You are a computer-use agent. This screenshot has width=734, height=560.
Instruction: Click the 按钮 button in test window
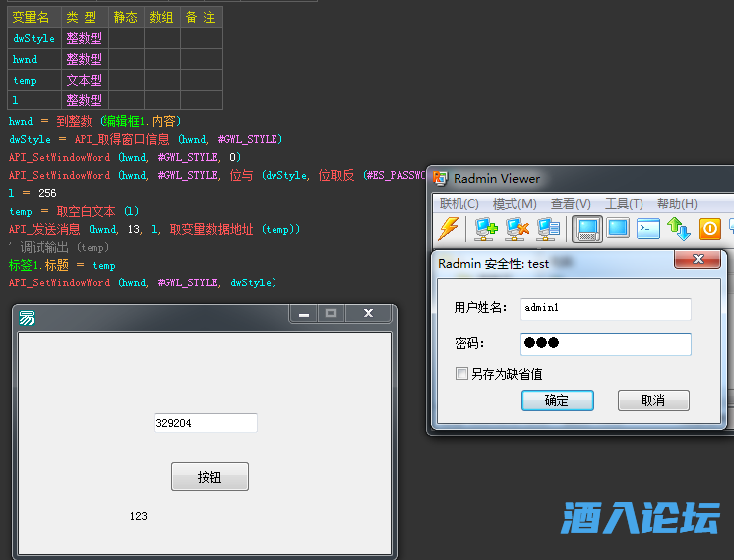click(x=209, y=477)
